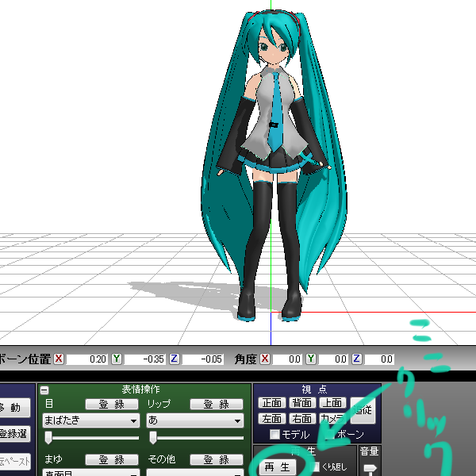476x476 pixels.
Task: Click the green Y button beside ボーン位置
Action: [x=117, y=359]
